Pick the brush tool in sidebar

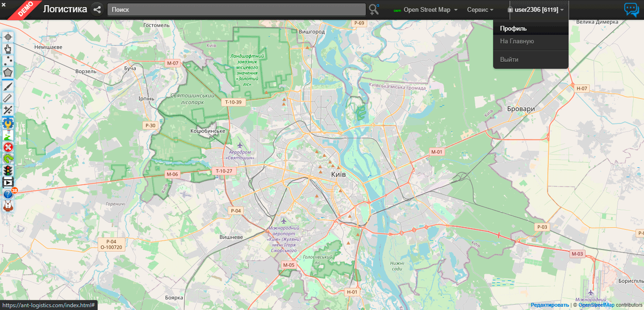pyautogui.click(x=8, y=86)
